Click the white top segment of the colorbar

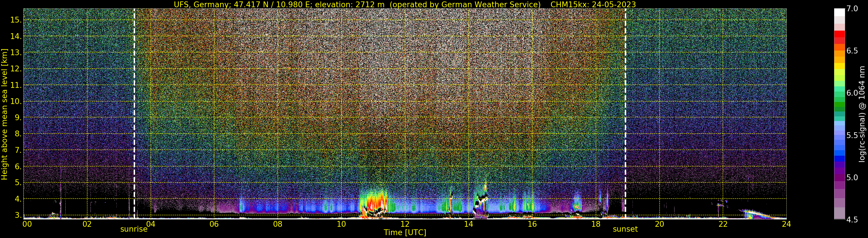click(839, 12)
